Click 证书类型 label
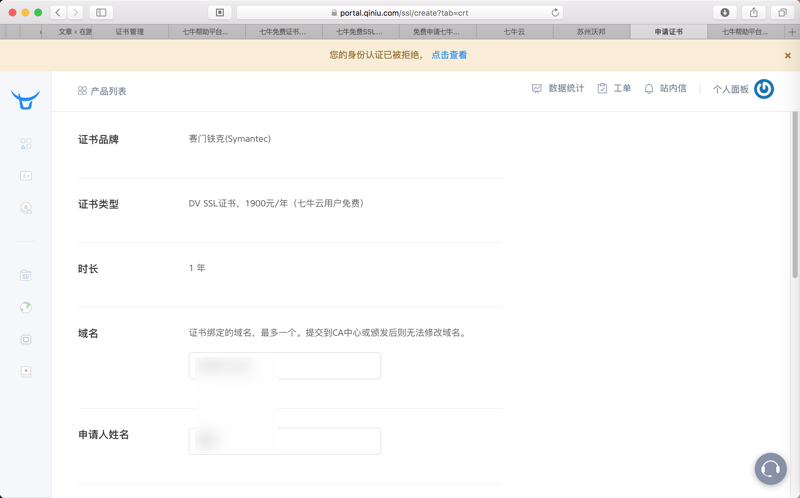Screen dimensions: 800x498 coord(98,204)
